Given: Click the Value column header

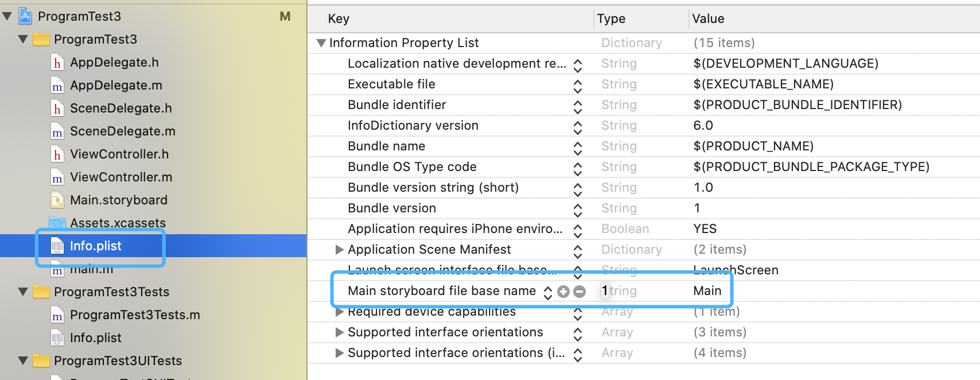Looking at the screenshot, I should tap(708, 19).
